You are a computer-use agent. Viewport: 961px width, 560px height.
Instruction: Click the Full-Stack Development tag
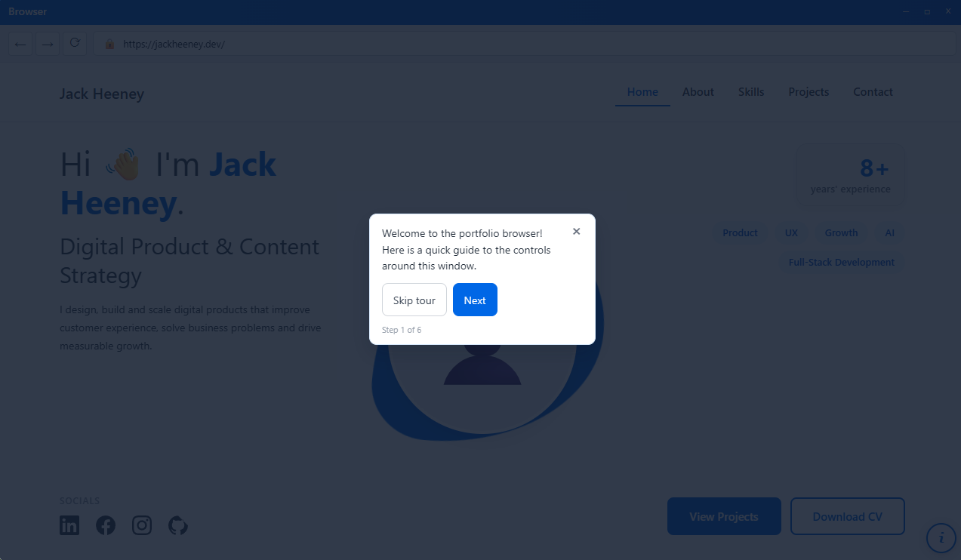[x=842, y=263]
